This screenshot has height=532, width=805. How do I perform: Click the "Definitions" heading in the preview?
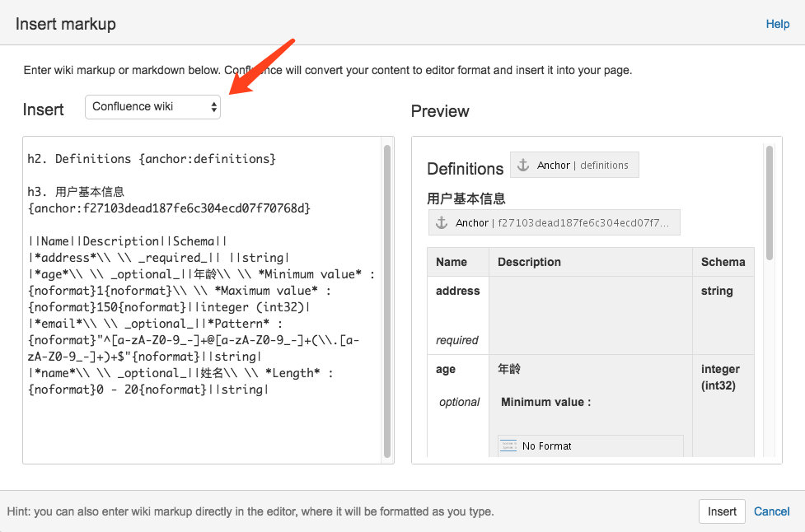point(465,168)
